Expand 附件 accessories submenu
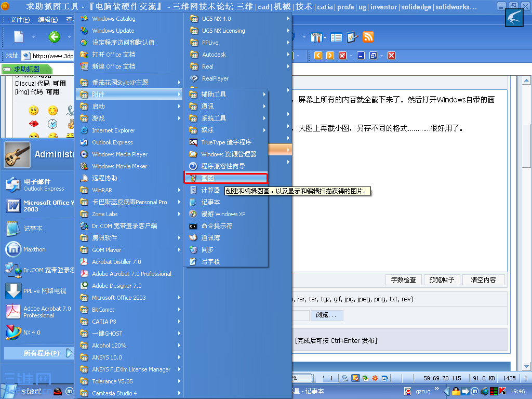This screenshot has height=399, width=532. pos(129,95)
